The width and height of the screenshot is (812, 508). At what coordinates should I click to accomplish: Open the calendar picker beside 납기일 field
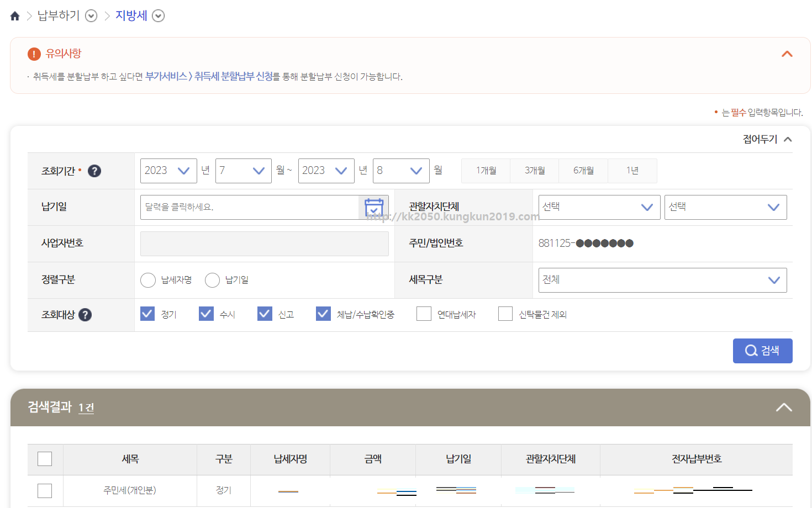[373, 207]
